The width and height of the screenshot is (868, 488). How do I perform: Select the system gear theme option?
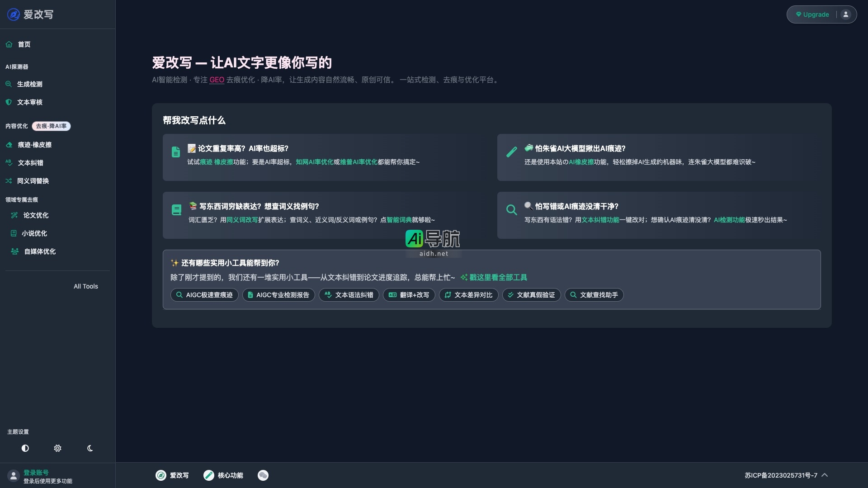(57, 448)
